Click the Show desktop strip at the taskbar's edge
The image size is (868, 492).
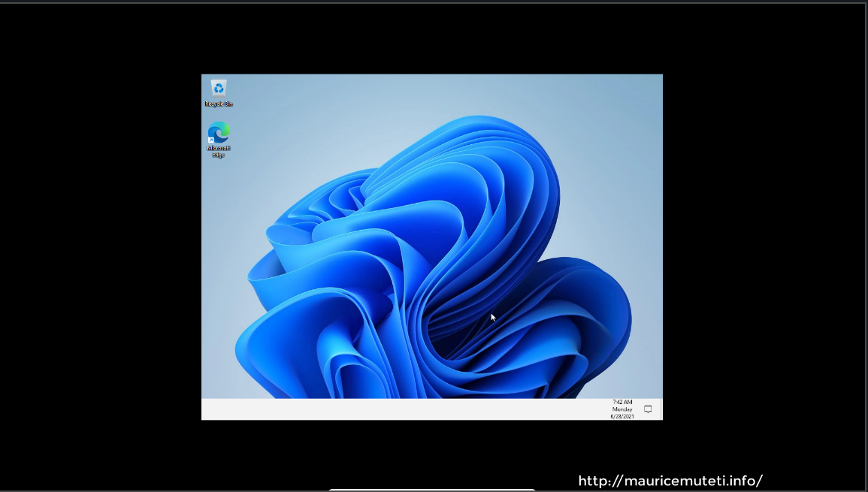tap(661, 409)
